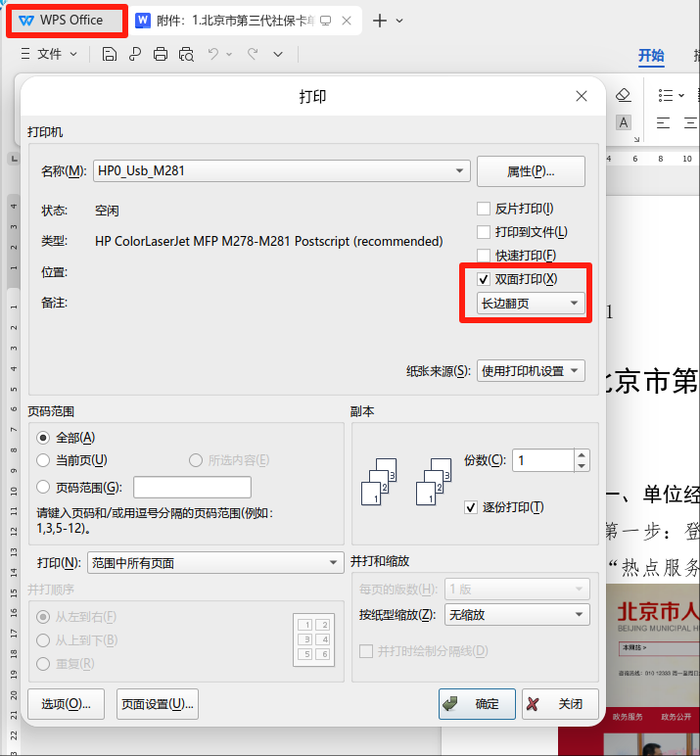
Task: Click the print preview icon
Action: 187,54
